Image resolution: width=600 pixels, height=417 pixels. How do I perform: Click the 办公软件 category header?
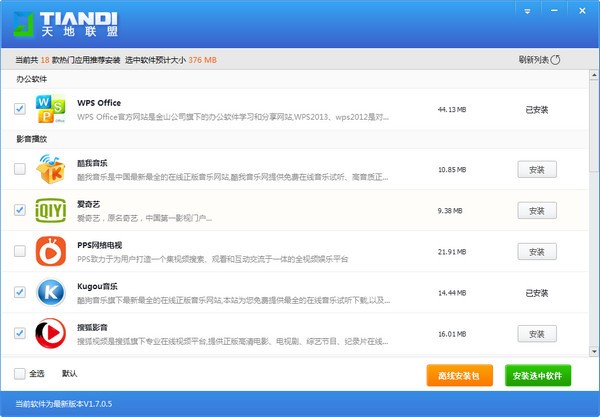click(31, 79)
